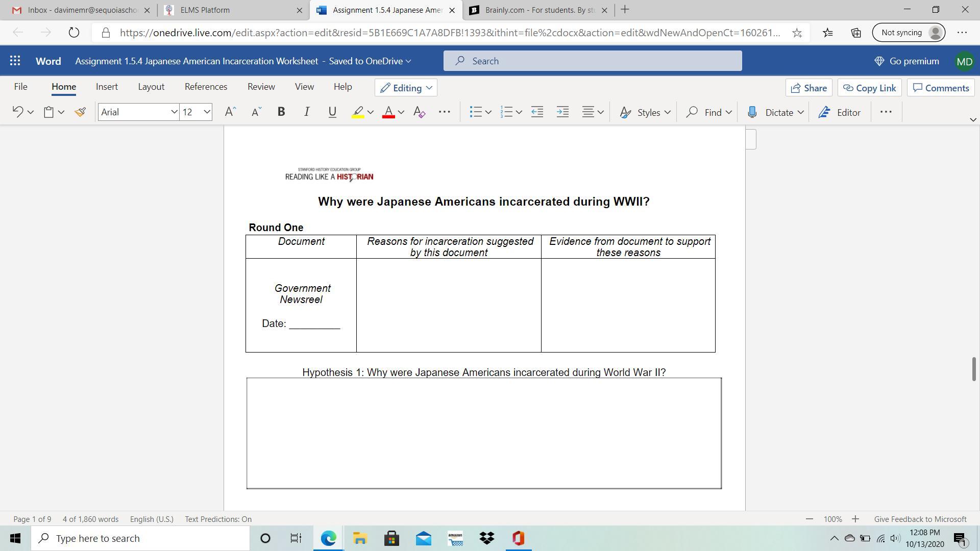Click the Decrease Indent icon
Image resolution: width=980 pixels, height=551 pixels.
point(537,112)
